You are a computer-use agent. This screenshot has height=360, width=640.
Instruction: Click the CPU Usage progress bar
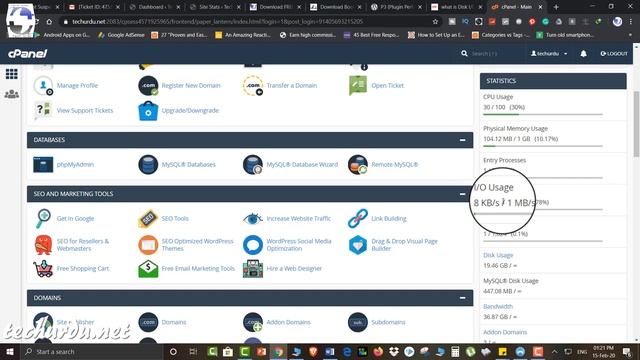(543, 115)
